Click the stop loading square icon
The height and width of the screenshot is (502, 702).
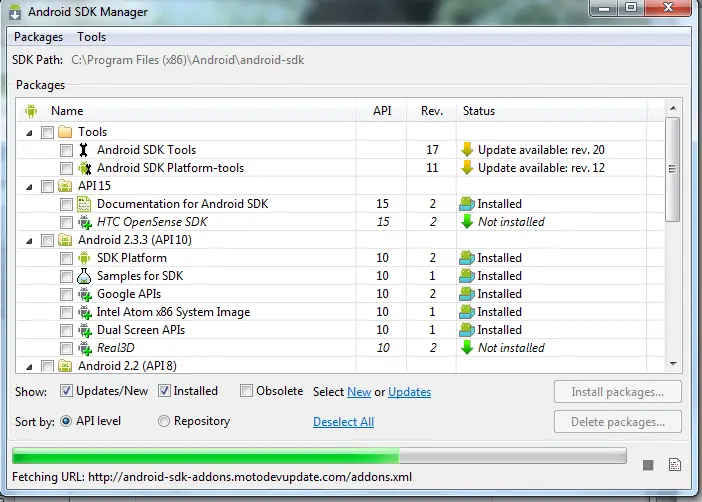tap(648, 465)
